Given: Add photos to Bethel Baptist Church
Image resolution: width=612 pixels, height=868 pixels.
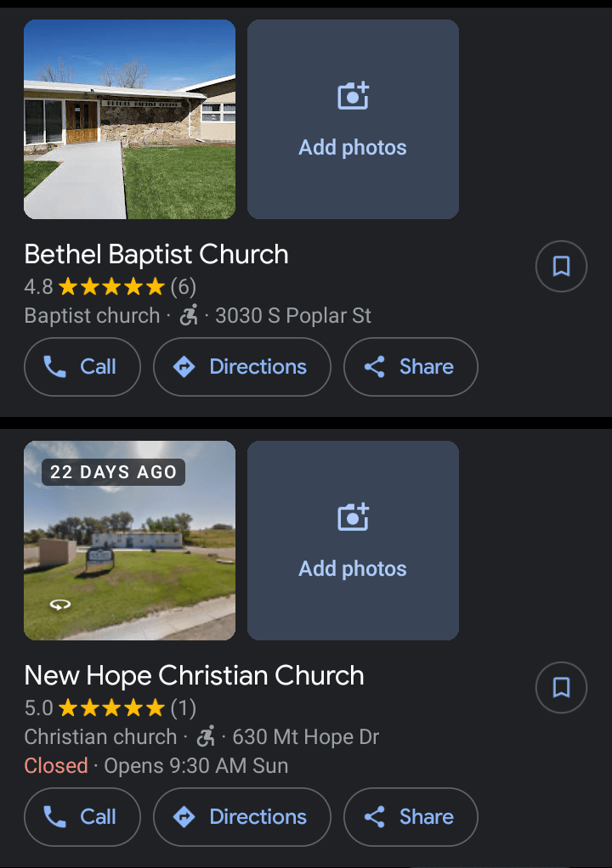Looking at the screenshot, I should tap(353, 120).
